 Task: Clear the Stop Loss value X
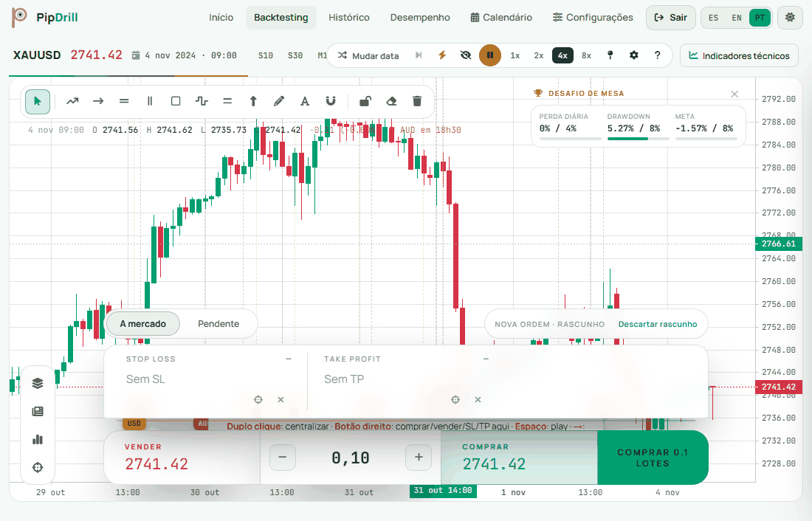pyautogui.click(x=281, y=400)
